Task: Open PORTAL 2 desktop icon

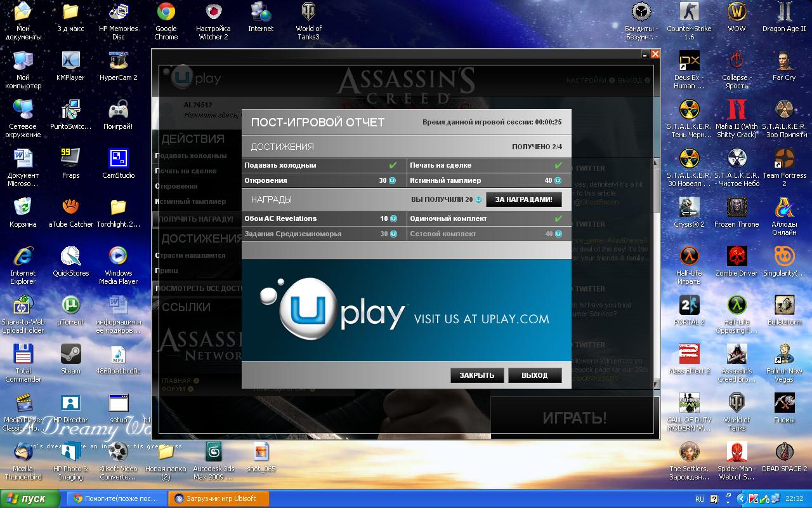Action: pos(689,311)
